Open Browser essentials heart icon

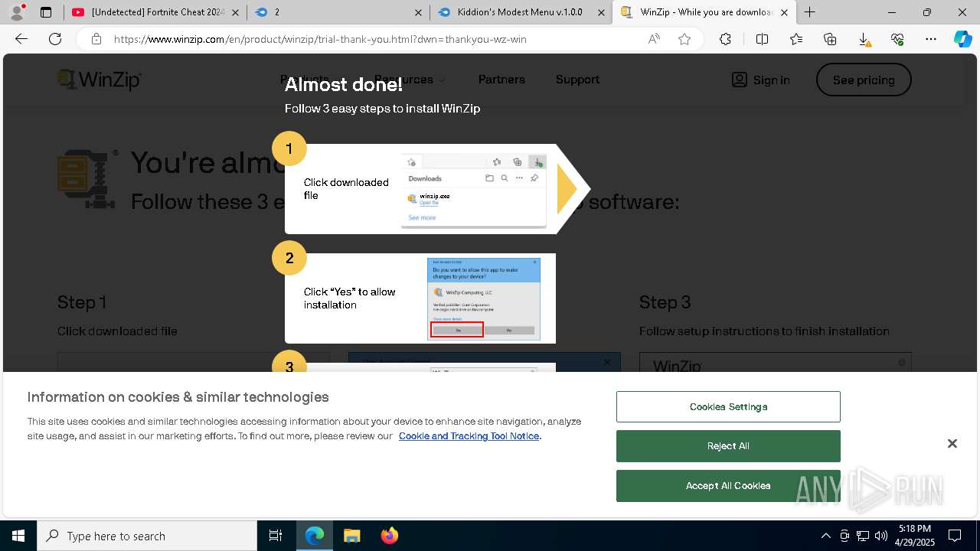click(897, 39)
